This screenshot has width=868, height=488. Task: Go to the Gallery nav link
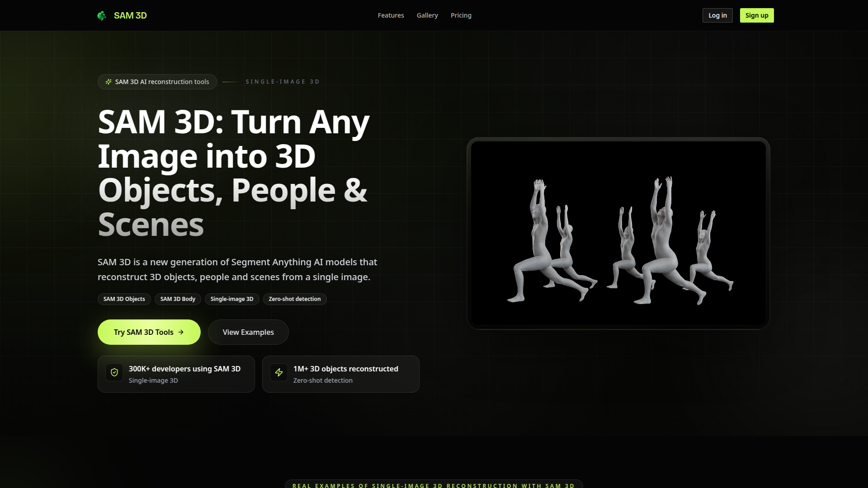pos(427,15)
